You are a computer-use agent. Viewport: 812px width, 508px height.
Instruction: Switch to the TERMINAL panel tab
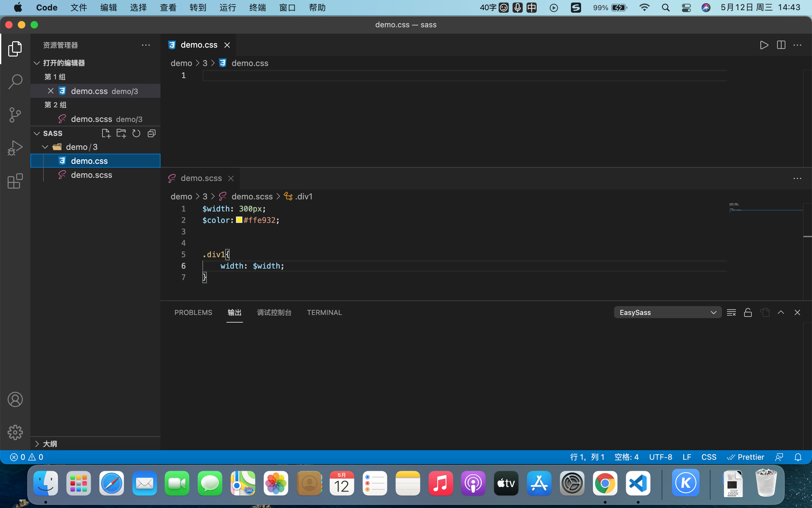(324, 312)
